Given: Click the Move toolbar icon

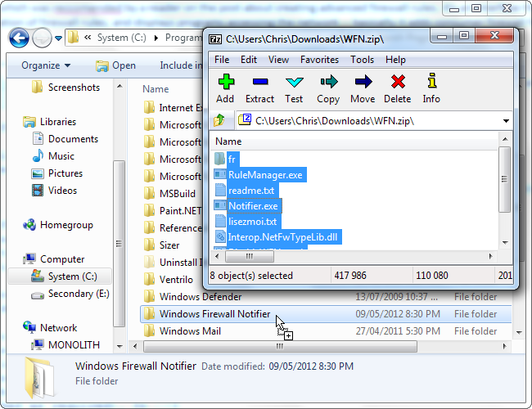Looking at the screenshot, I should click(363, 82).
